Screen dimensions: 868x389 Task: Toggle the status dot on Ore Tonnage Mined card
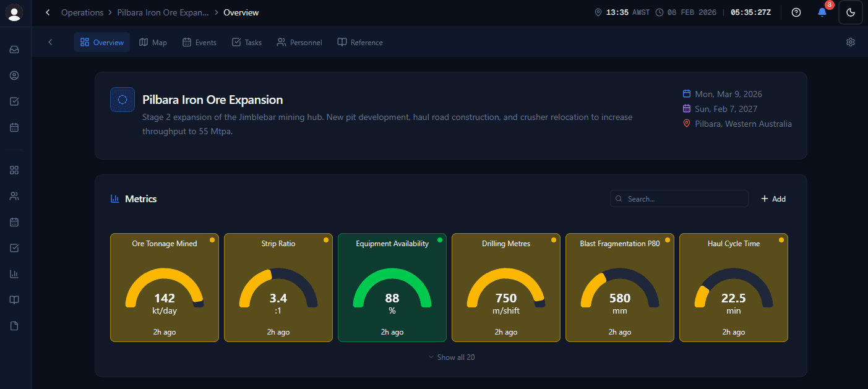click(x=213, y=239)
